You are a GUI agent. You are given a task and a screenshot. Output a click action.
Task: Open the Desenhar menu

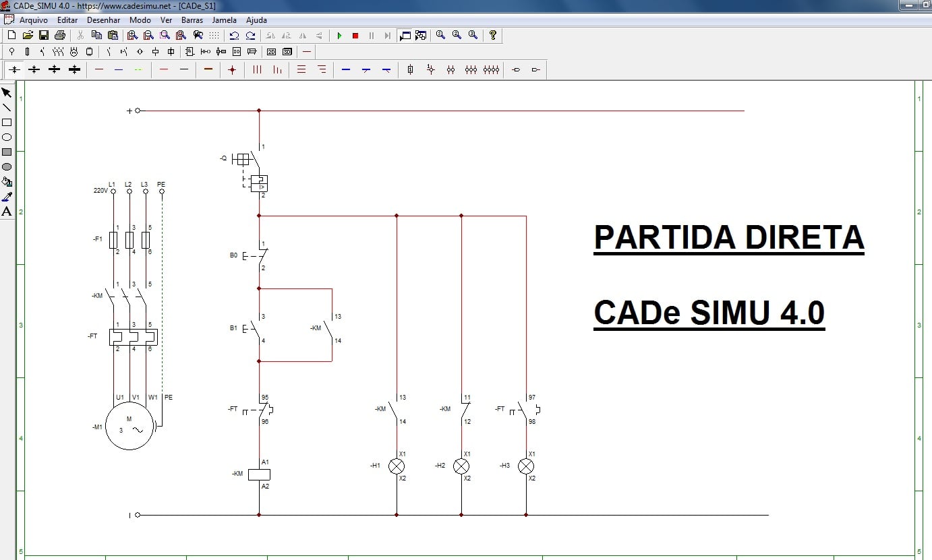tap(103, 20)
